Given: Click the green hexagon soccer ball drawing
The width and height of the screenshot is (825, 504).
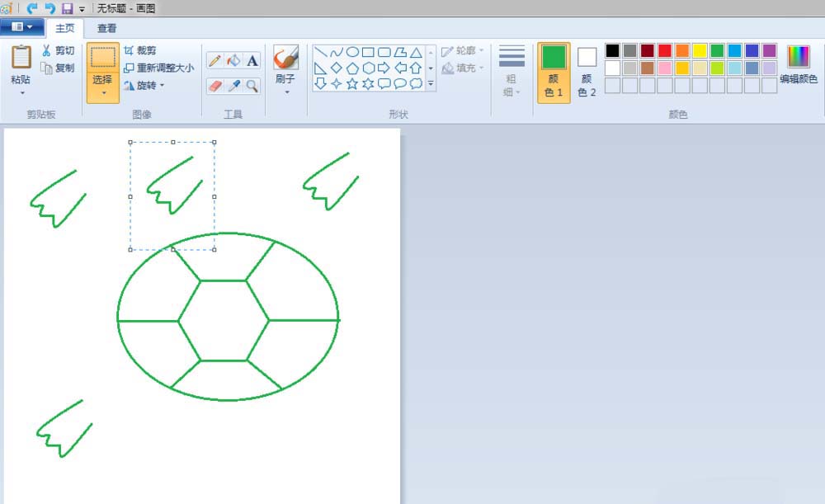Looking at the screenshot, I should (x=229, y=317).
